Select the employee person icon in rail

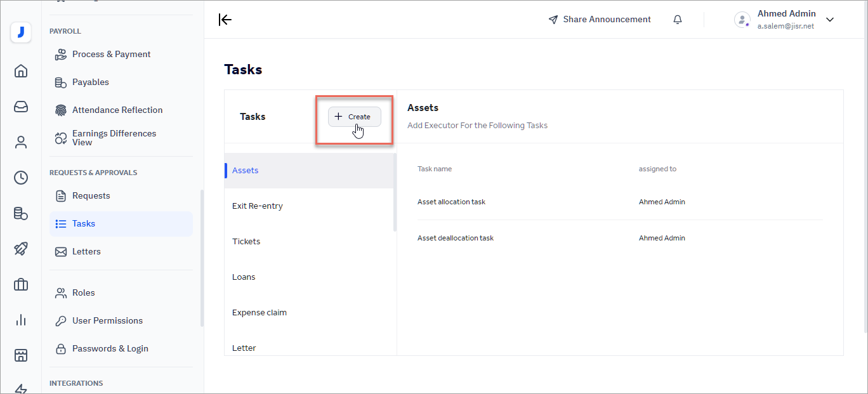[21, 142]
